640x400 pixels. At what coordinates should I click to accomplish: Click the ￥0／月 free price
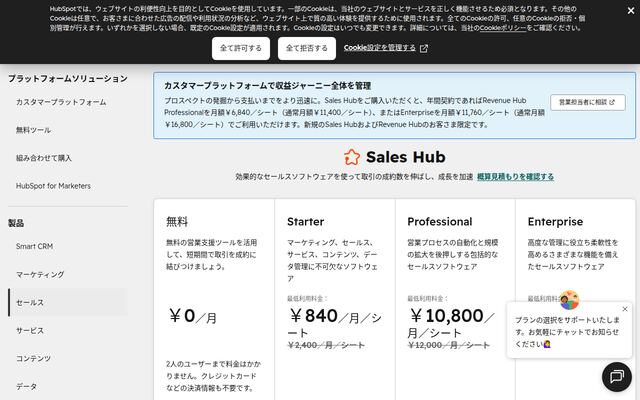pyautogui.click(x=192, y=316)
